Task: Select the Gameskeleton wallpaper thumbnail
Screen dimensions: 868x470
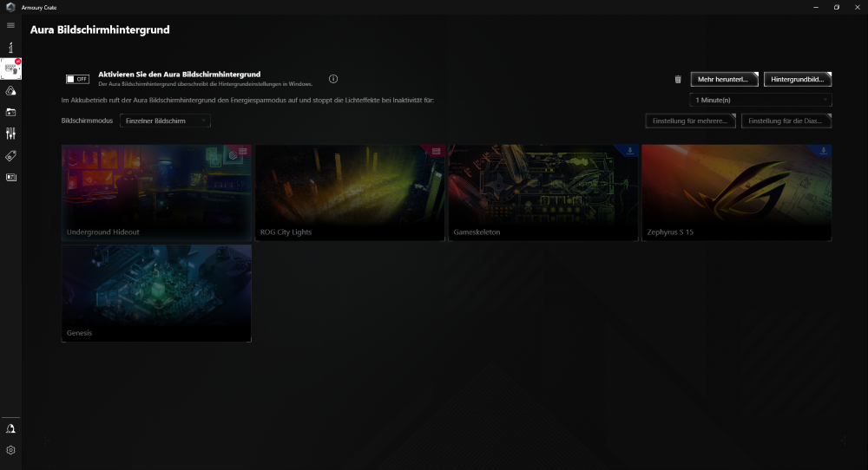Action: coord(543,193)
